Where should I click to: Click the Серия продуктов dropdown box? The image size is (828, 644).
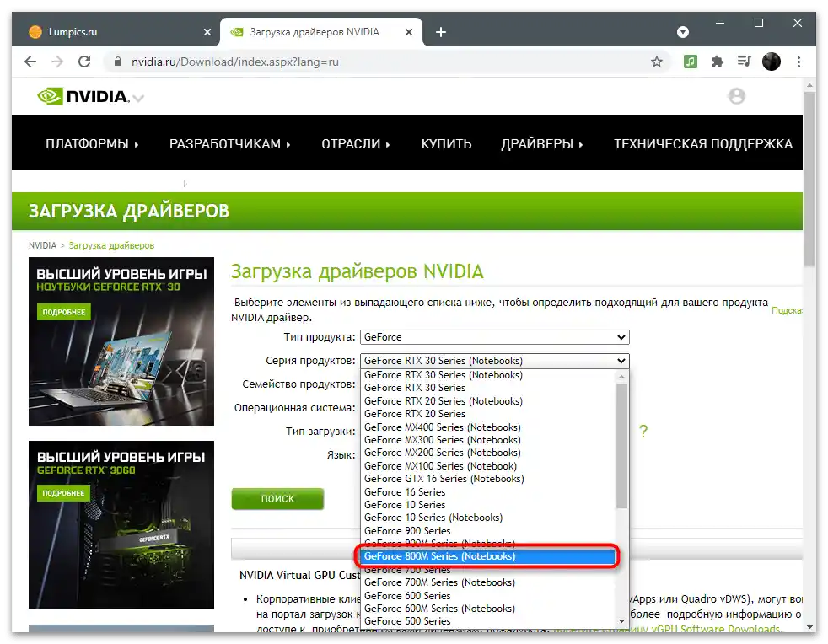(x=495, y=361)
